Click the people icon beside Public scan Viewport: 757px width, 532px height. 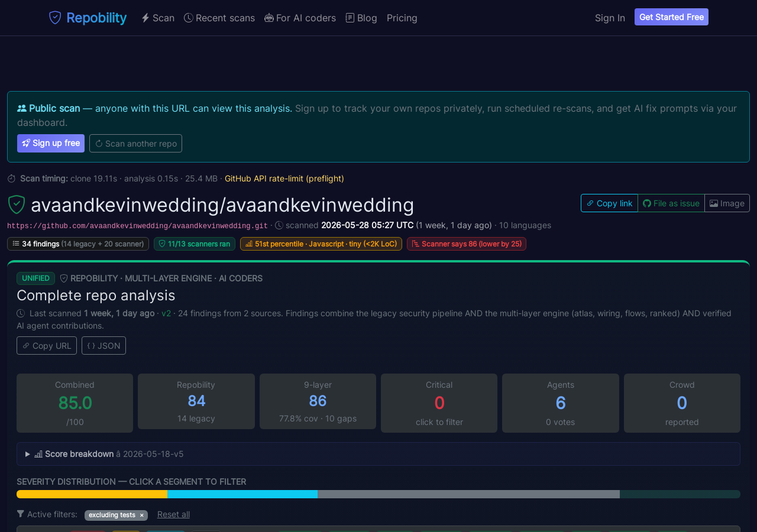tap(22, 108)
